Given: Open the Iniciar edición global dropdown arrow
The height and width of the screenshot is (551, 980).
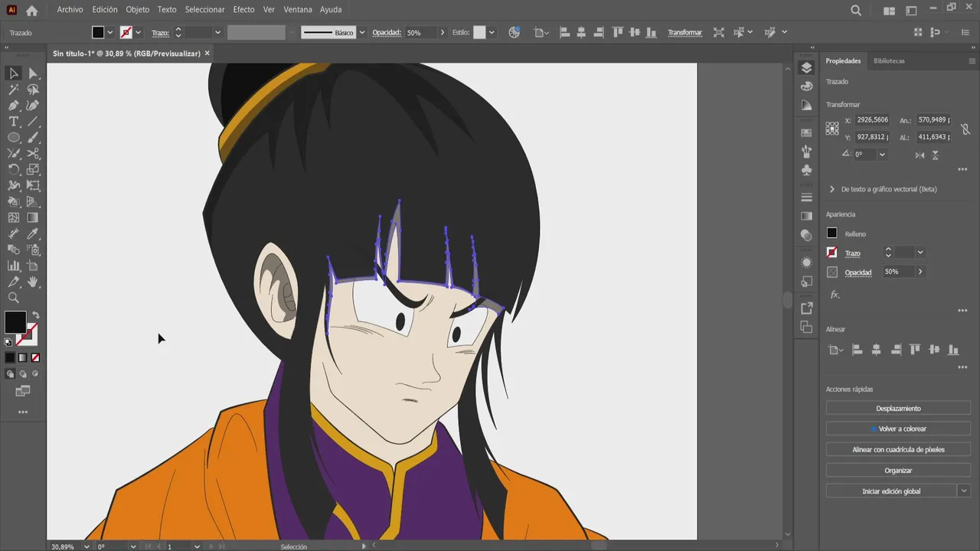Looking at the screenshot, I should click(964, 491).
